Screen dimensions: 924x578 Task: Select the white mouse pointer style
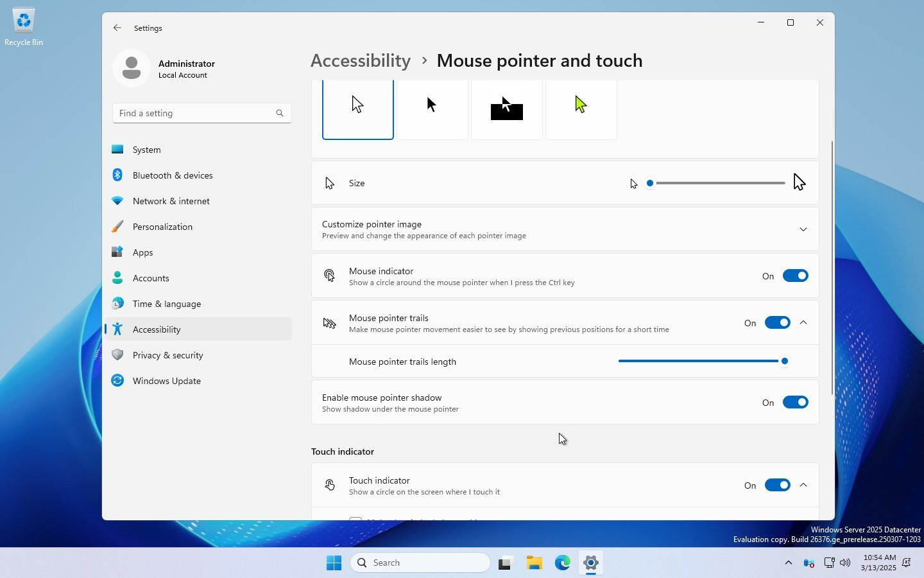[357, 107]
